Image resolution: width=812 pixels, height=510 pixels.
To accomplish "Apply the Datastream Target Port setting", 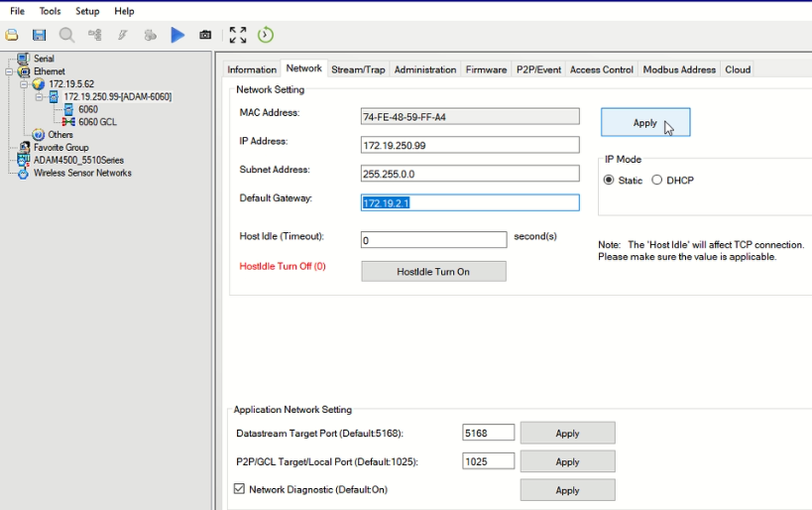I will click(x=567, y=434).
